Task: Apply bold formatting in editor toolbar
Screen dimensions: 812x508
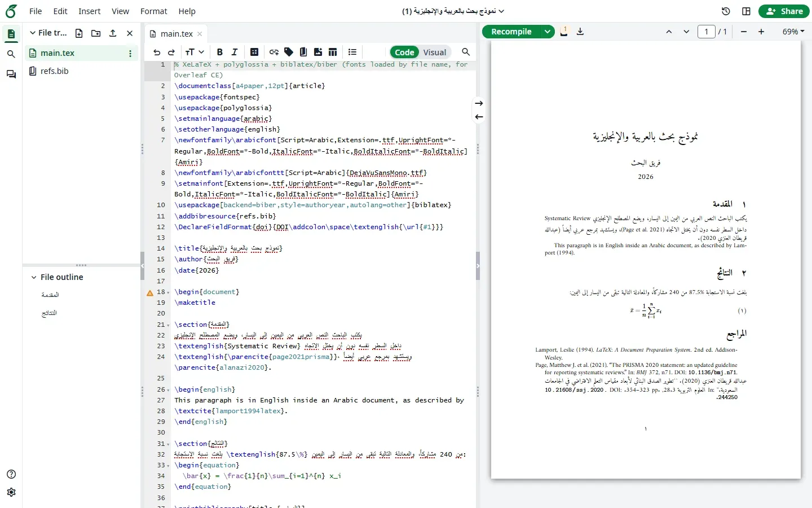Action: tap(220, 52)
